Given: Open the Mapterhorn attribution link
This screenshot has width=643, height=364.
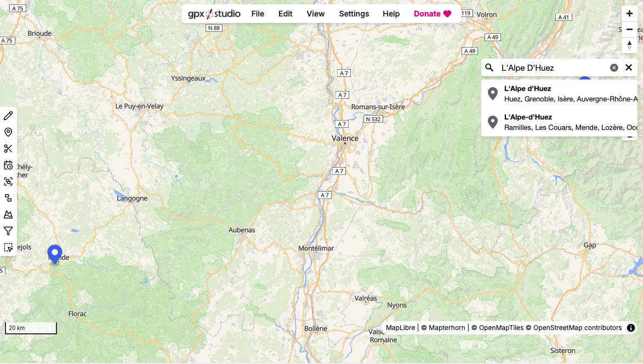Looking at the screenshot, I should click(x=443, y=327).
